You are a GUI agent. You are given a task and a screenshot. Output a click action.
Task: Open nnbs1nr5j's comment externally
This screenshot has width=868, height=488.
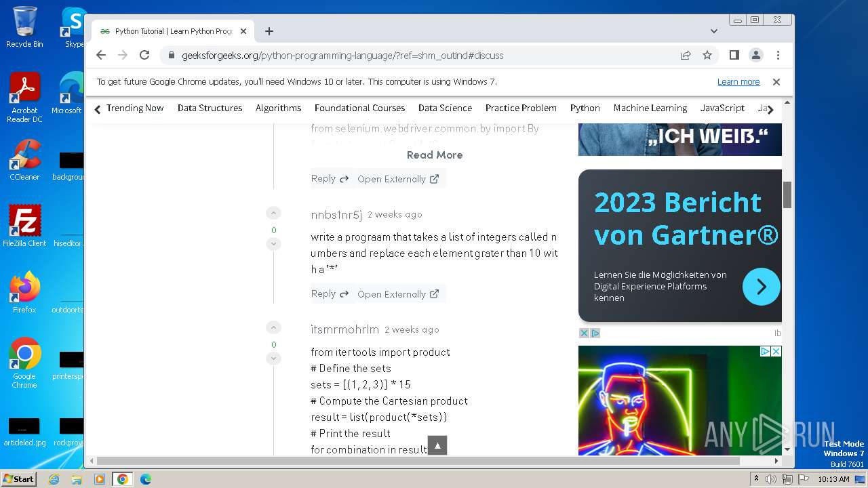tap(398, 294)
